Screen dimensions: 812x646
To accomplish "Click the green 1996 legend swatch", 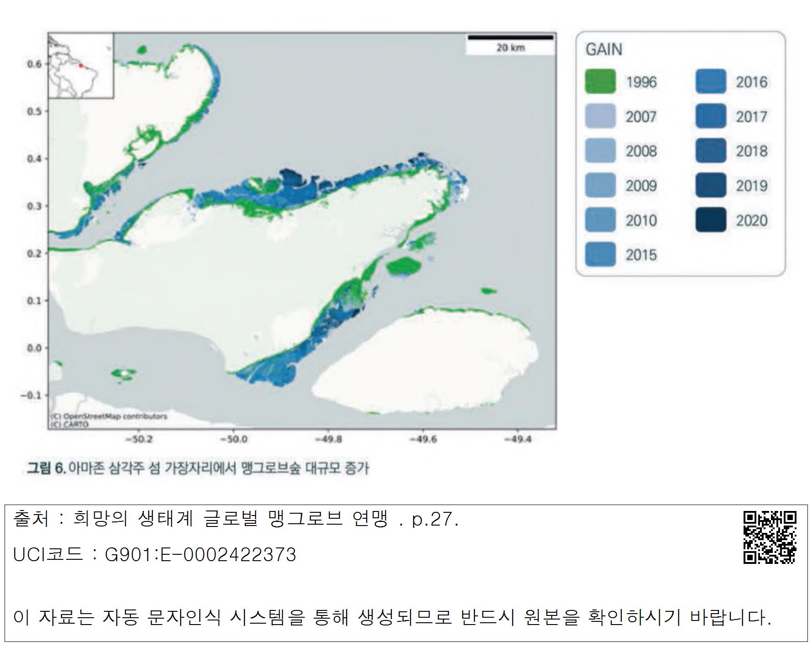I will (x=600, y=82).
